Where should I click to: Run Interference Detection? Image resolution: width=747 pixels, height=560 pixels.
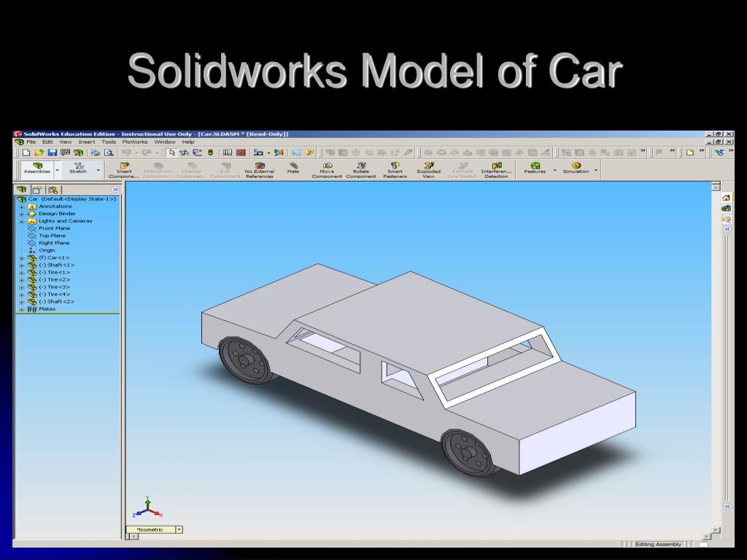click(496, 171)
